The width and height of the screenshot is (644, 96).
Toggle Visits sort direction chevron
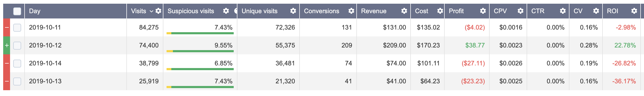pyautogui.click(x=151, y=11)
